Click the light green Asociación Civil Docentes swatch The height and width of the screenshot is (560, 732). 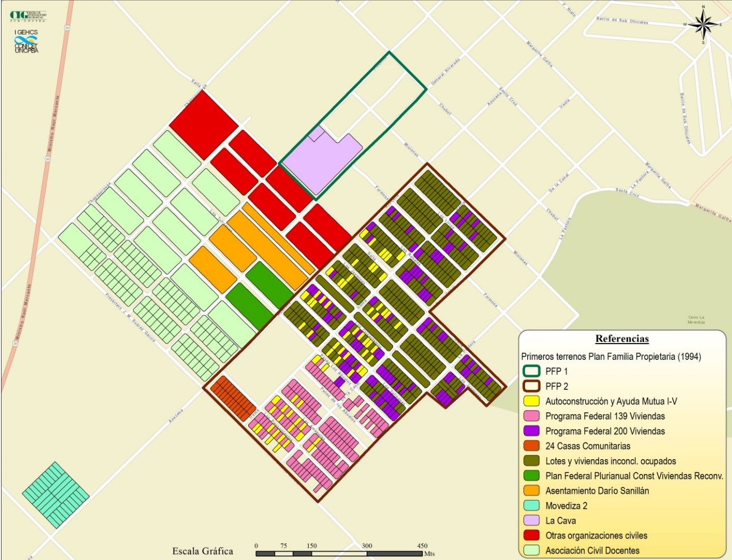pos(531,550)
